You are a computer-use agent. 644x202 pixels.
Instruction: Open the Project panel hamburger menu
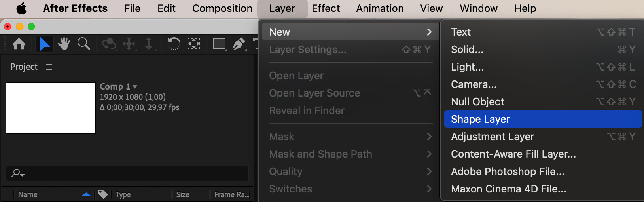(49, 67)
